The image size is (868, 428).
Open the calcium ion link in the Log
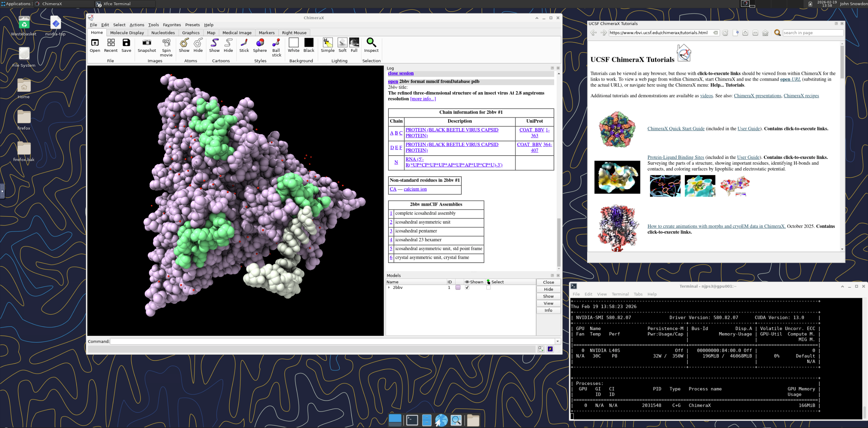[415, 189]
